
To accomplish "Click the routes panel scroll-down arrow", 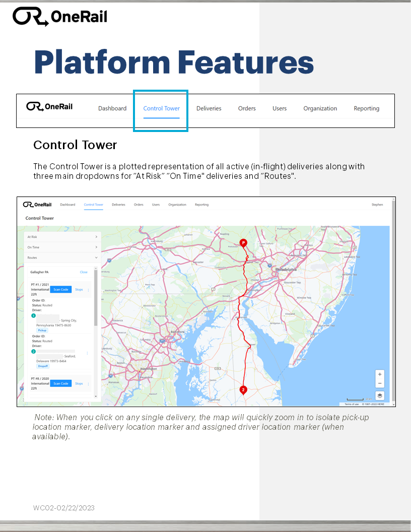I will pos(96,396).
